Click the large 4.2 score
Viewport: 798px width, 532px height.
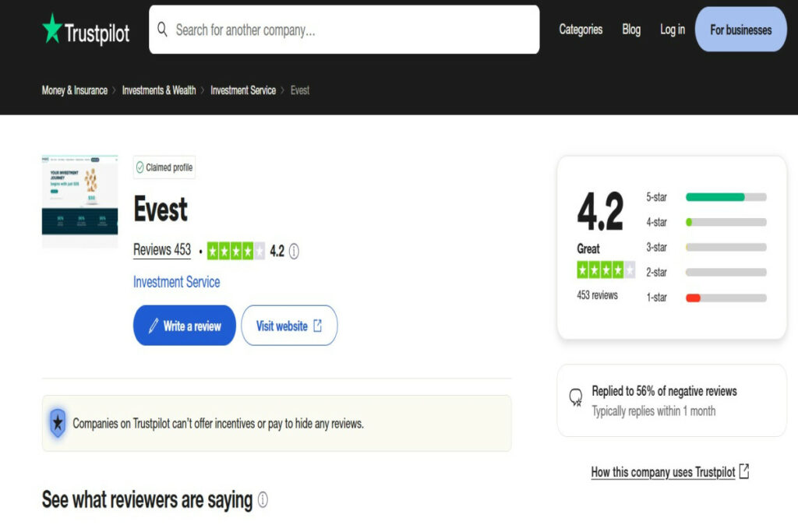[600, 211]
